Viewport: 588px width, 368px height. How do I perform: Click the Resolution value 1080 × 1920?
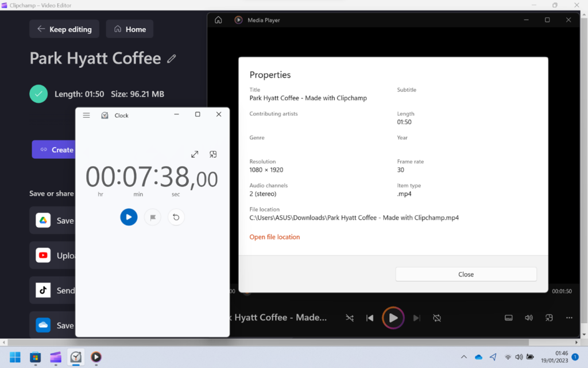(266, 170)
